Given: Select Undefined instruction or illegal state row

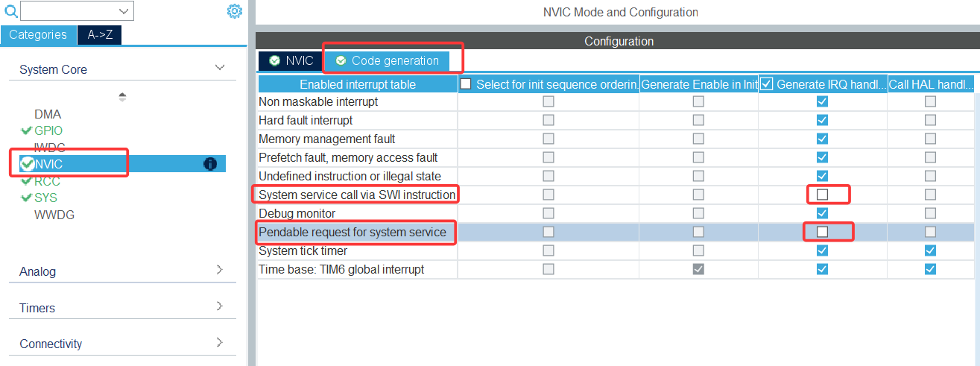Looking at the screenshot, I should tap(616, 176).
